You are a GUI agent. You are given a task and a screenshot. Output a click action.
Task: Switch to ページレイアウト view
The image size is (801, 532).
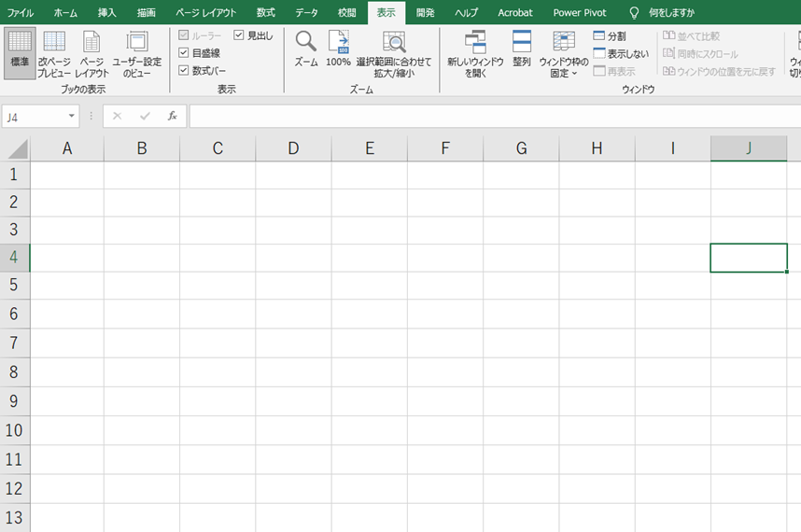point(91,43)
